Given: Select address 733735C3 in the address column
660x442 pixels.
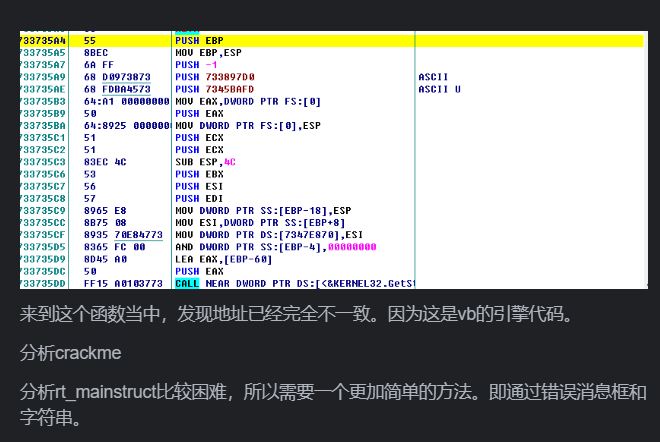Looking at the screenshot, I should [42, 160].
